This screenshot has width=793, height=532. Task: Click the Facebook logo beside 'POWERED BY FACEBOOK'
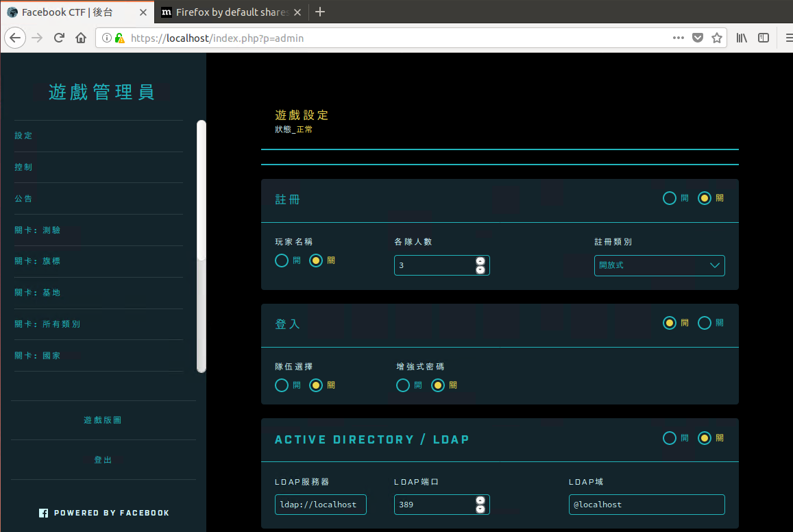(x=42, y=512)
